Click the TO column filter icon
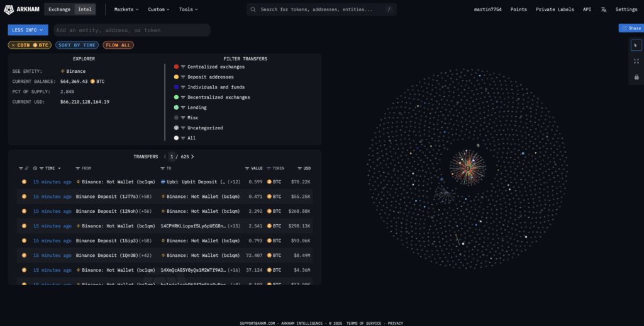Image resolution: width=644 pixels, height=326 pixels. 163,168
